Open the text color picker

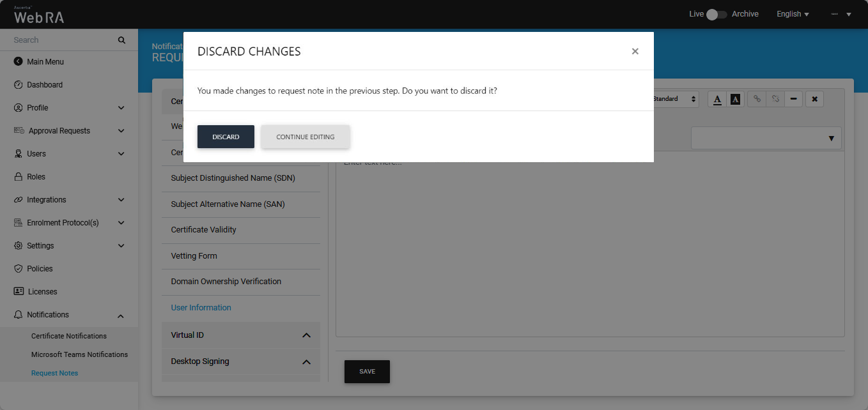pyautogui.click(x=717, y=99)
